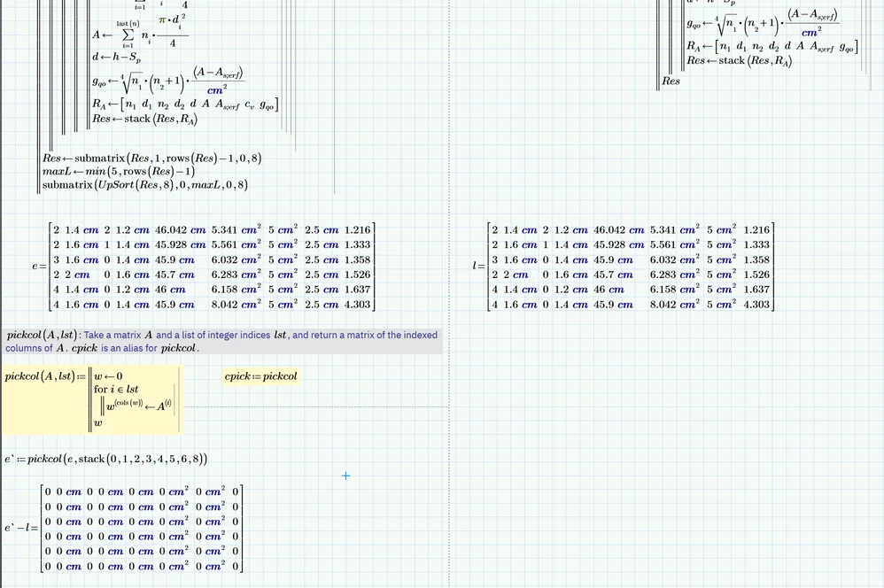
Task: Select the g_qo fourth-root formula in left program
Action: pos(168,81)
